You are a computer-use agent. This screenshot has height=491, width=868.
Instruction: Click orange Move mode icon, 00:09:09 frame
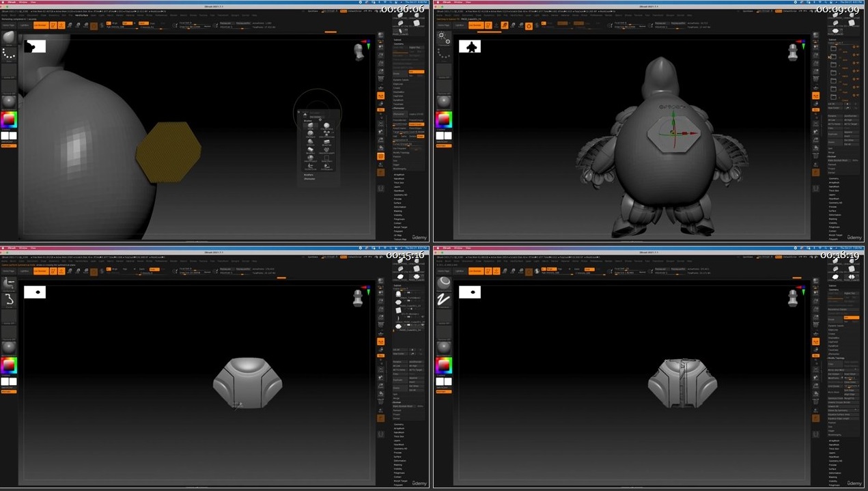[504, 25]
